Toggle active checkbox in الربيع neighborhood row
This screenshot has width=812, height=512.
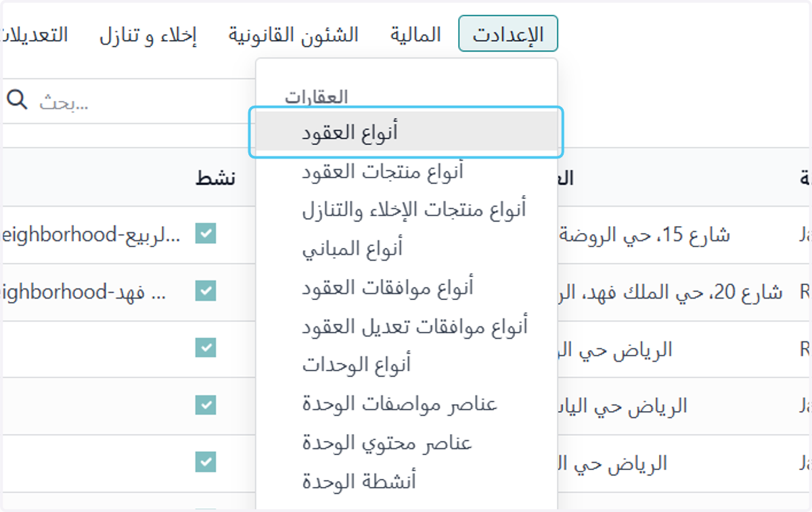(206, 234)
